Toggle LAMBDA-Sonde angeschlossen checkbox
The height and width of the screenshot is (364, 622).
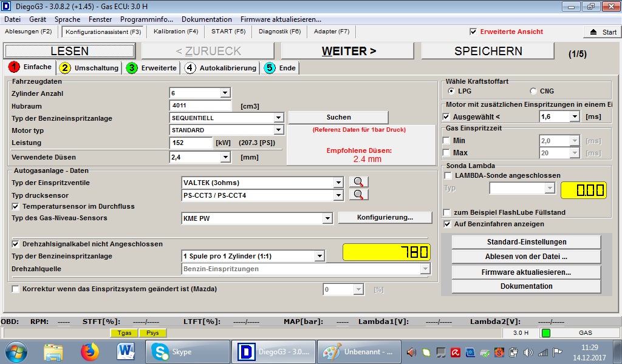pyautogui.click(x=448, y=176)
